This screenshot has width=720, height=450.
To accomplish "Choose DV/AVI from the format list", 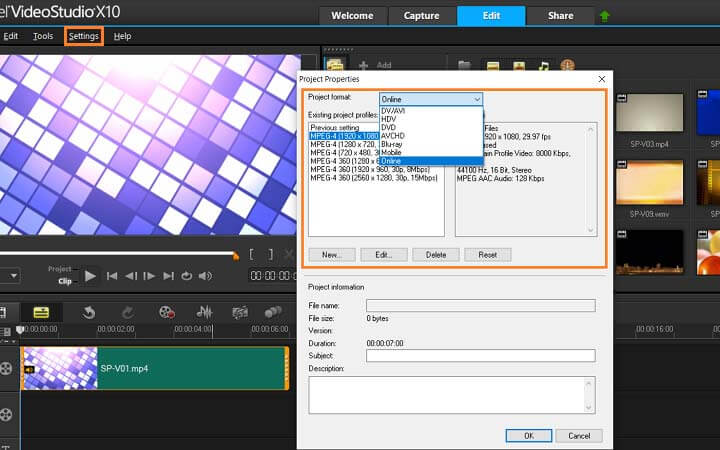I will pyautogui.click(x=431, y=111).
